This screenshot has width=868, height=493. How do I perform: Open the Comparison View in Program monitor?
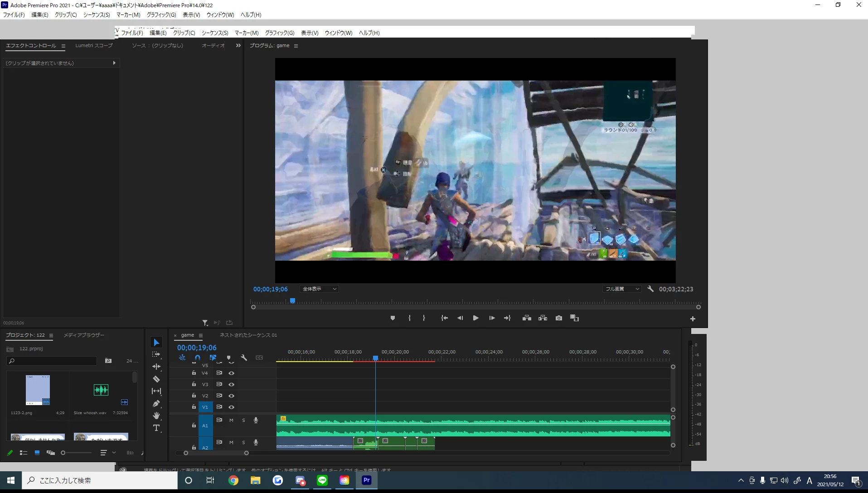pyautogui.click(x=575, y=318)
